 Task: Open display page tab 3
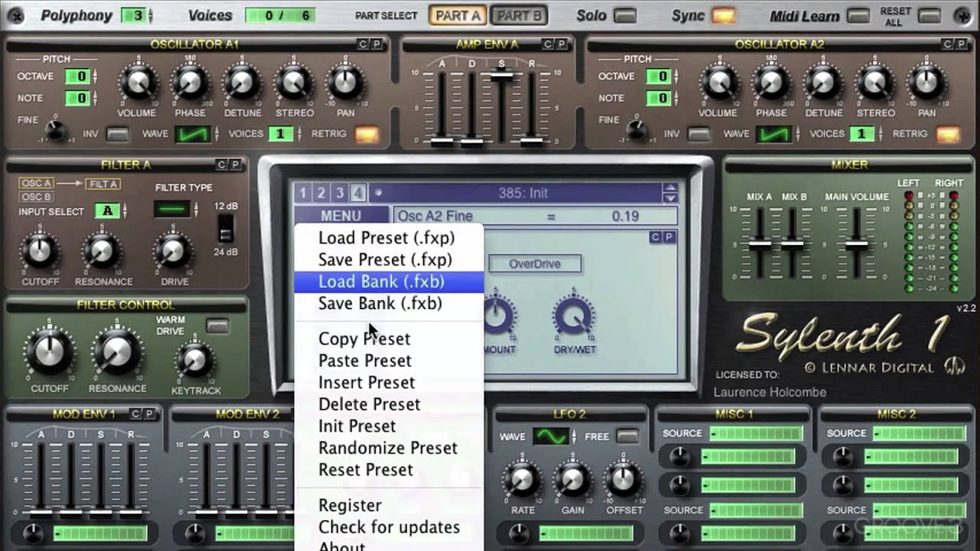coord(339,194)
